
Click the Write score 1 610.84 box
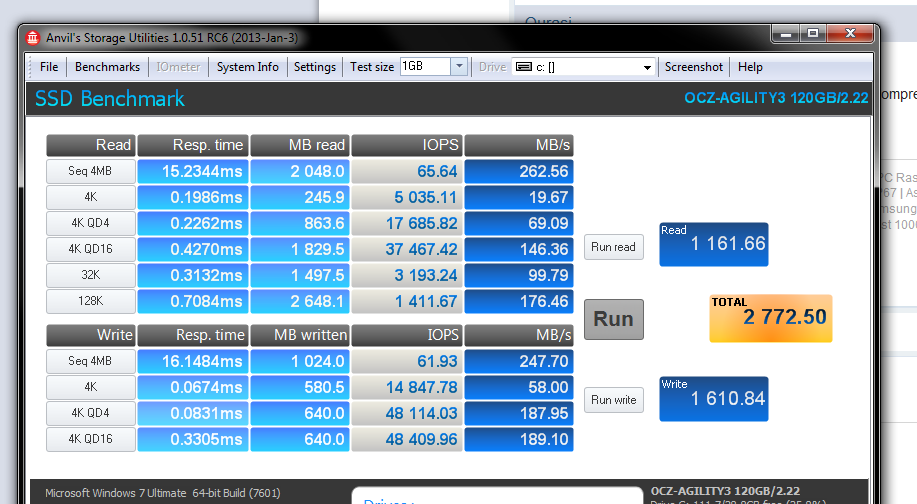(714, 399)
